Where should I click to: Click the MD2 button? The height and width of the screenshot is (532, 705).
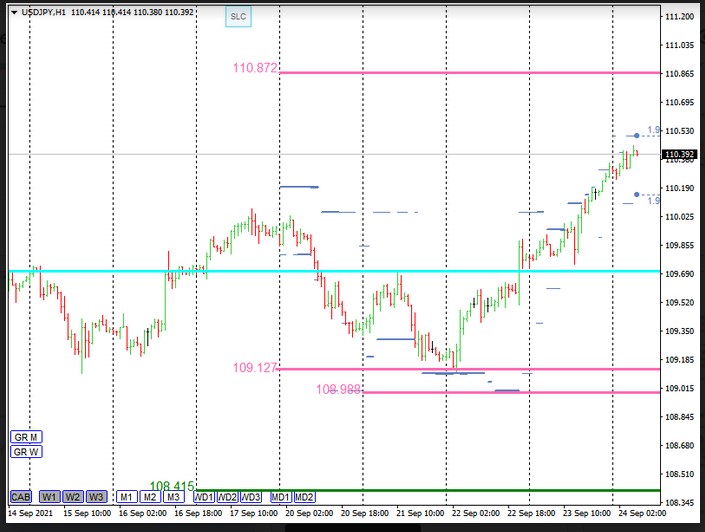(305, 497)
